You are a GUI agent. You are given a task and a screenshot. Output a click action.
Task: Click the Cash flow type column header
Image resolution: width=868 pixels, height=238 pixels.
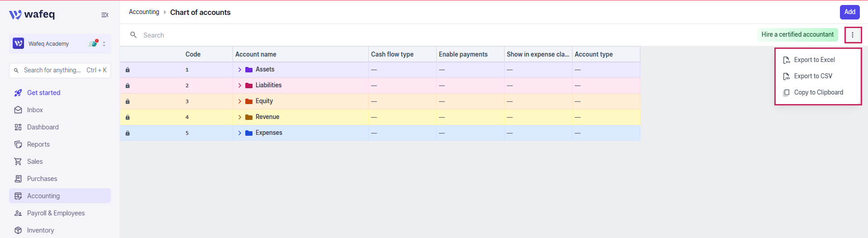[402, 54]
